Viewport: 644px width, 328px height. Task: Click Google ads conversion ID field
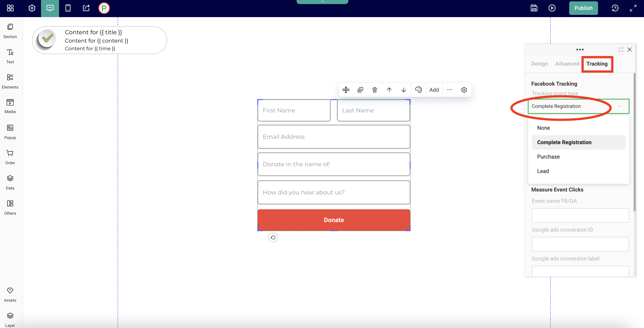580,244
